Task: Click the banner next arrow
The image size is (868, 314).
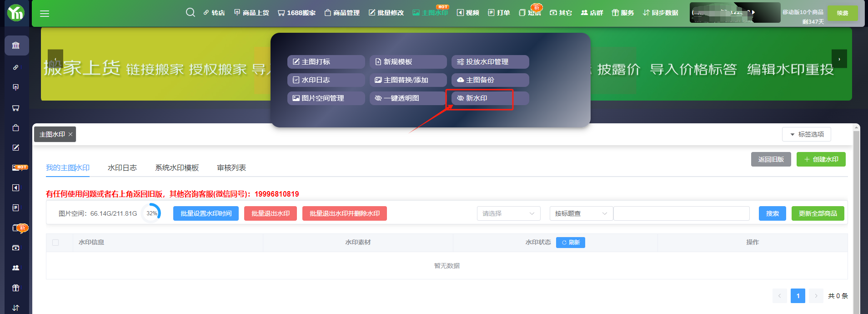Action: pyautogui.click(x=839, y=59)
